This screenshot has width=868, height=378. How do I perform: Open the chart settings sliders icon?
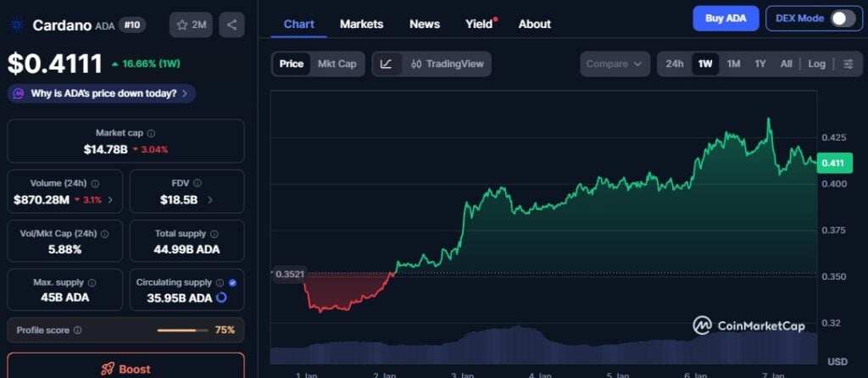coord(849,64)
